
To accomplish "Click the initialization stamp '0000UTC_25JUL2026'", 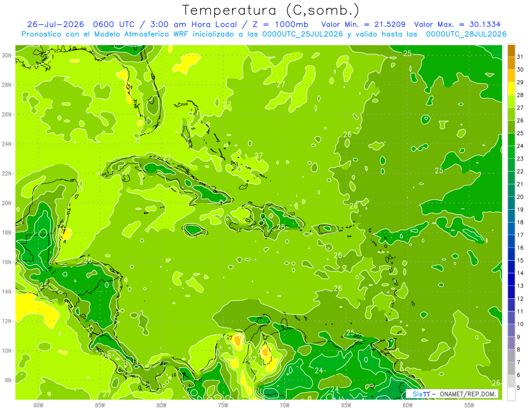I will 303,34.
